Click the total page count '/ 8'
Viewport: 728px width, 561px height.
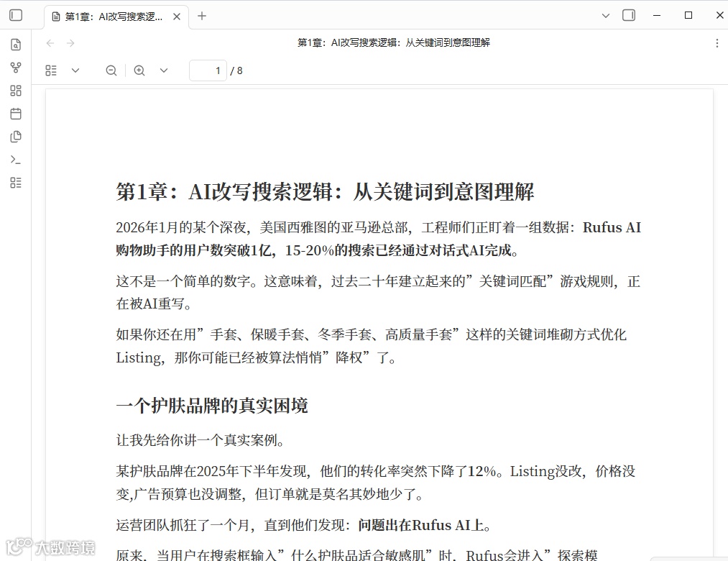236,70
